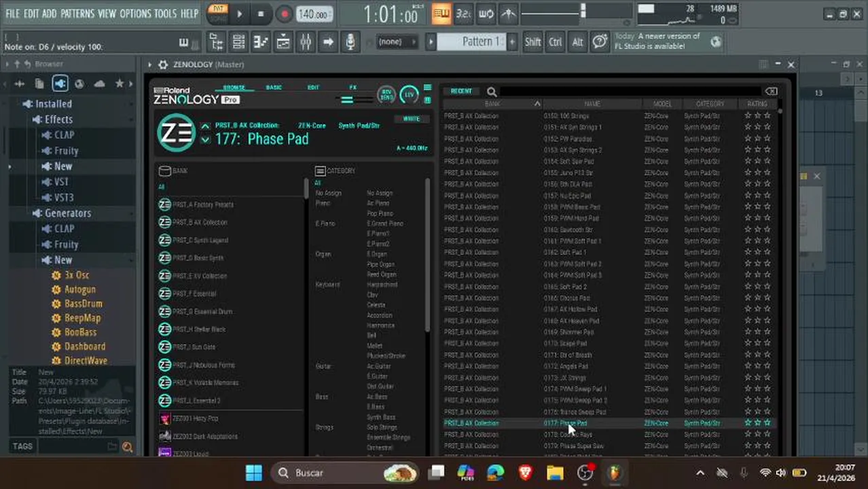Switch ZENOLOGY to the BASIC tab

274,88
